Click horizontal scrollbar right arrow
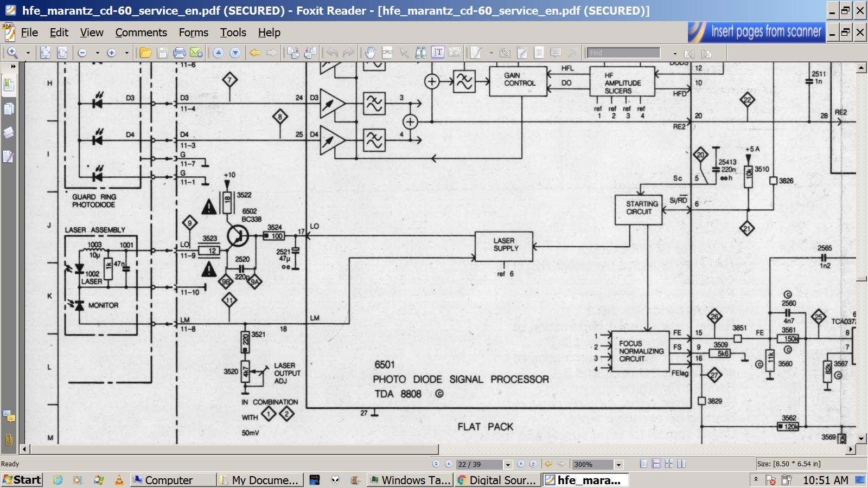 pyautogui.click(x=851, y=449)
